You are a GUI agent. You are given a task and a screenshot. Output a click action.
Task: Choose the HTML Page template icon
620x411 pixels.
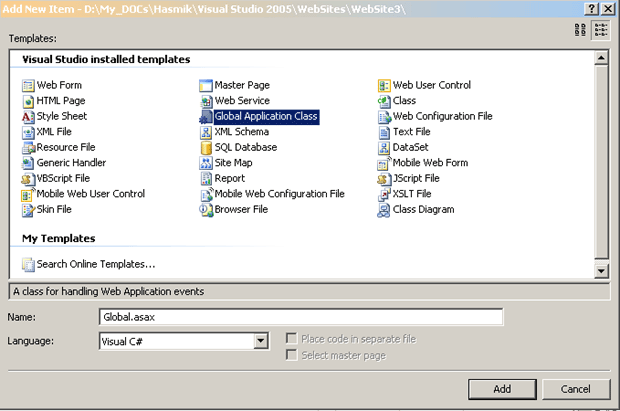[28, 101]
